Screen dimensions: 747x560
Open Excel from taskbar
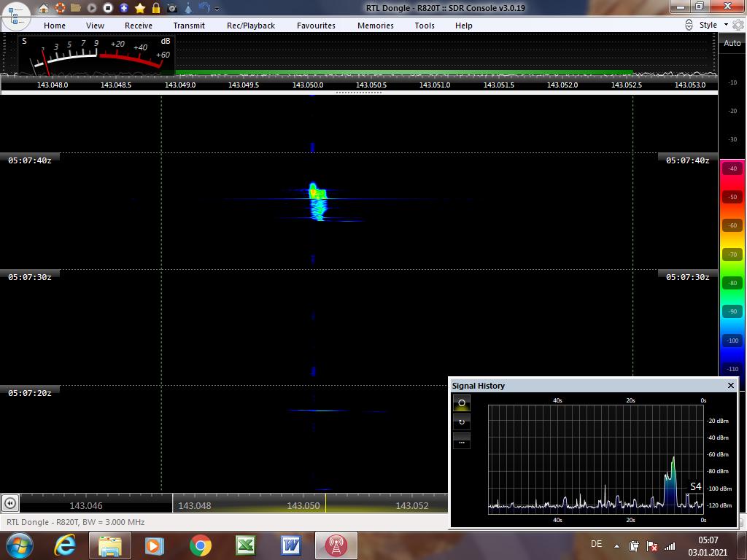click(245, 545)
